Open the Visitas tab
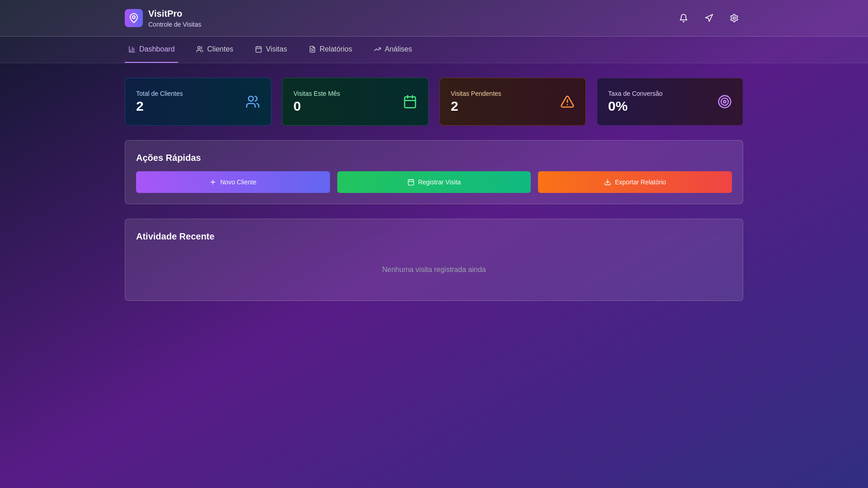Screen dimensions: 868x488 click(x=271, y=49)
